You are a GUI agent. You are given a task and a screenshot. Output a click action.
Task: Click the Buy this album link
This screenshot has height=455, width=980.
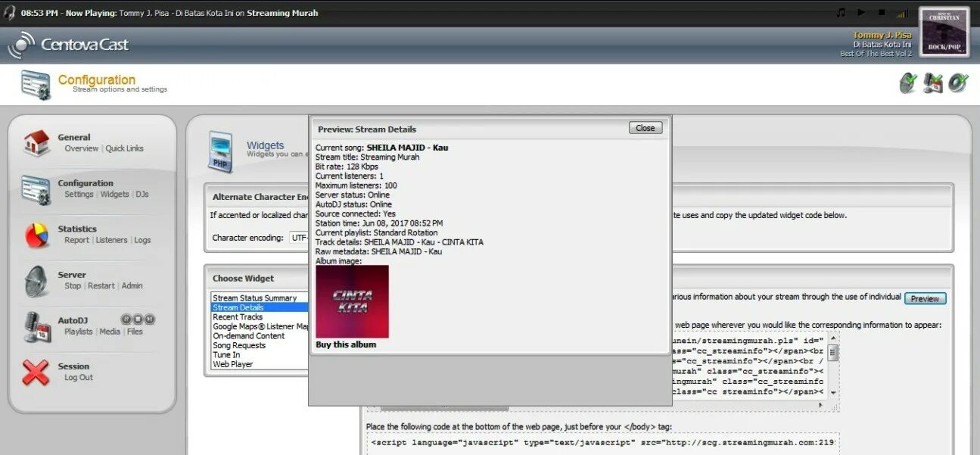point(346,344)
